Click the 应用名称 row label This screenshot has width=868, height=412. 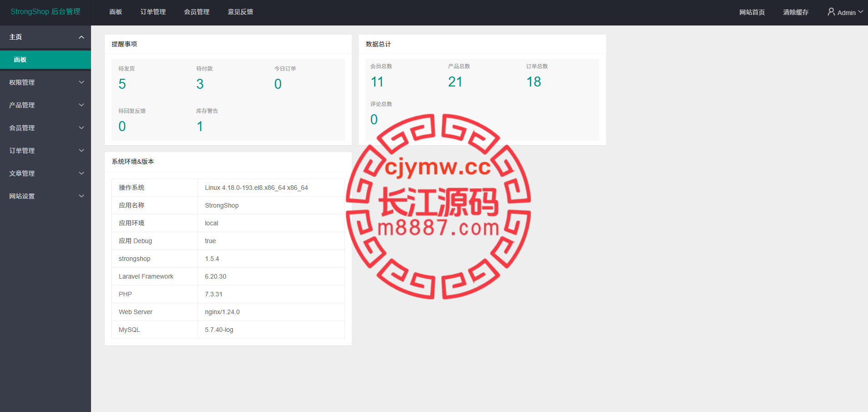[132, 205]
